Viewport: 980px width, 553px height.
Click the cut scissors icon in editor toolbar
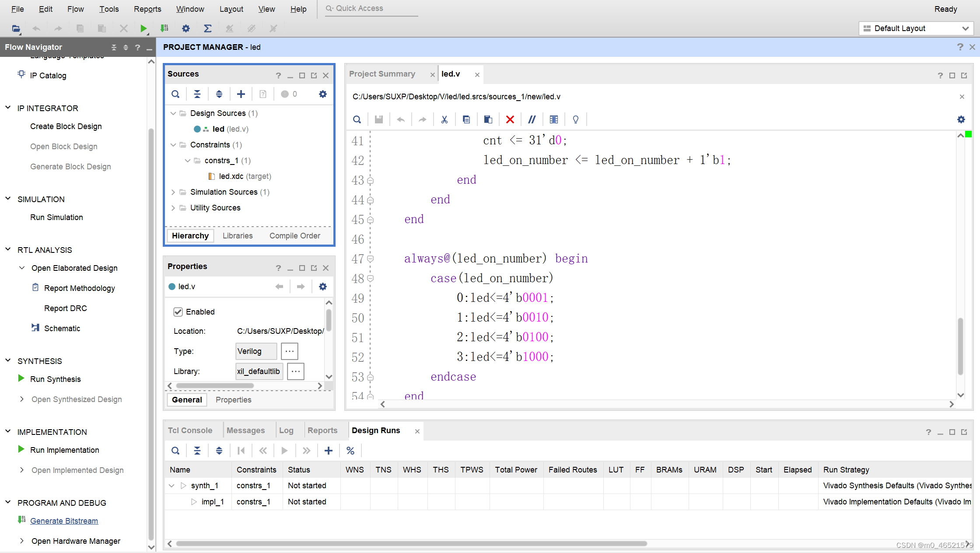click(x=444, y=119)
